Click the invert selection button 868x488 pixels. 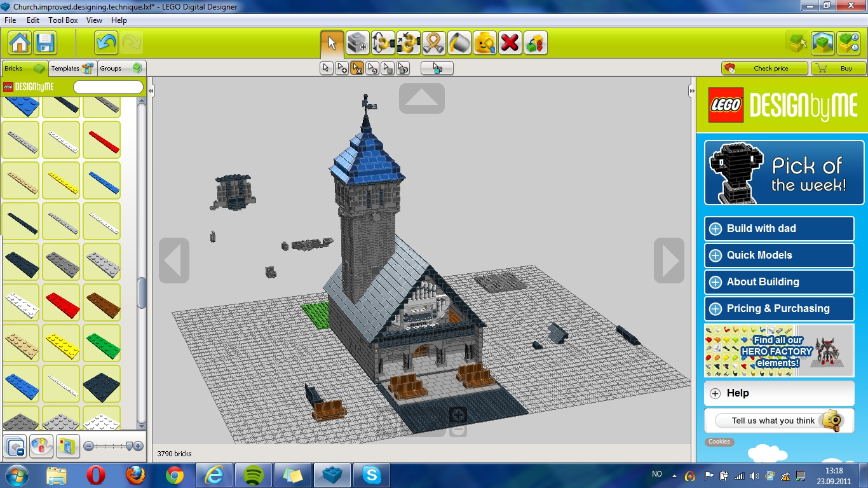point(437,68)
